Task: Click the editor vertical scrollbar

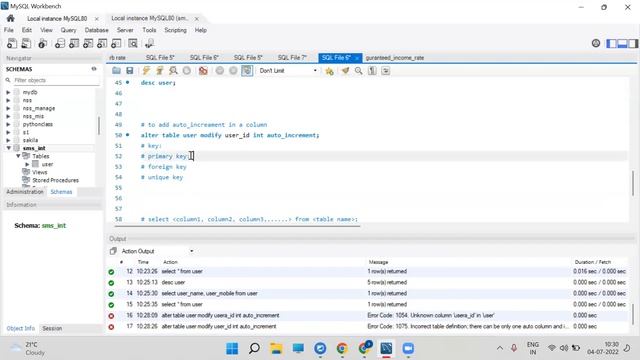Action: point(633,182)
